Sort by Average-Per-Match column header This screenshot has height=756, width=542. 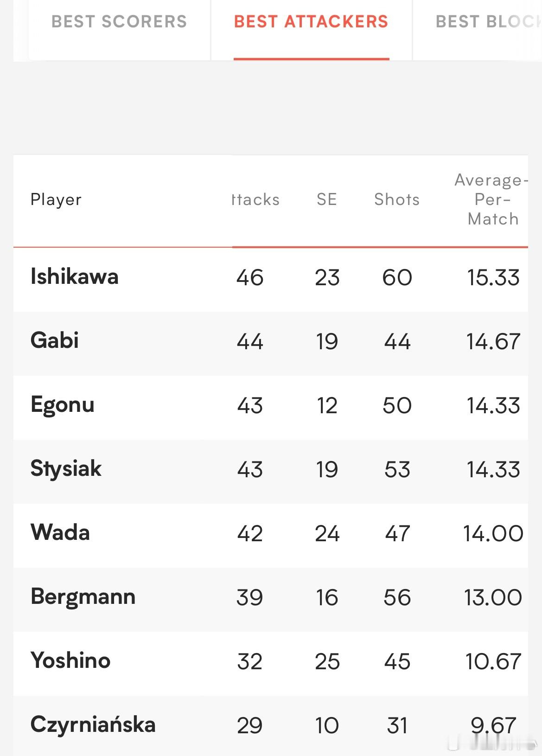[492, 199]
